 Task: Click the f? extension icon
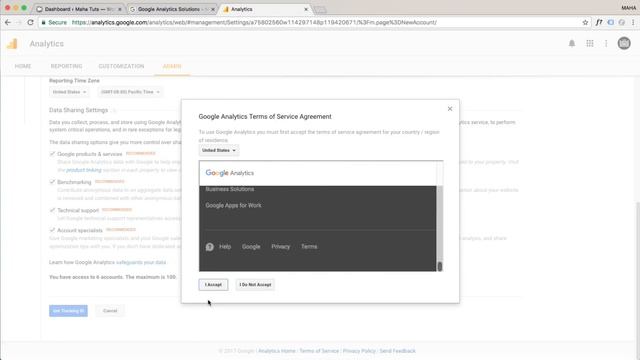pyautogui.click(x=599, y=22)
